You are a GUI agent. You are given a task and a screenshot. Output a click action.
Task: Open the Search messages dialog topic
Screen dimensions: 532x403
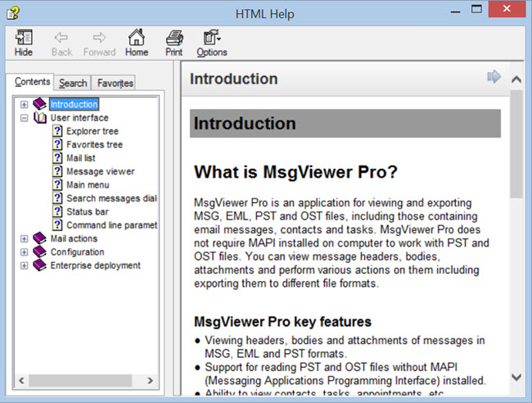point(111,198)
